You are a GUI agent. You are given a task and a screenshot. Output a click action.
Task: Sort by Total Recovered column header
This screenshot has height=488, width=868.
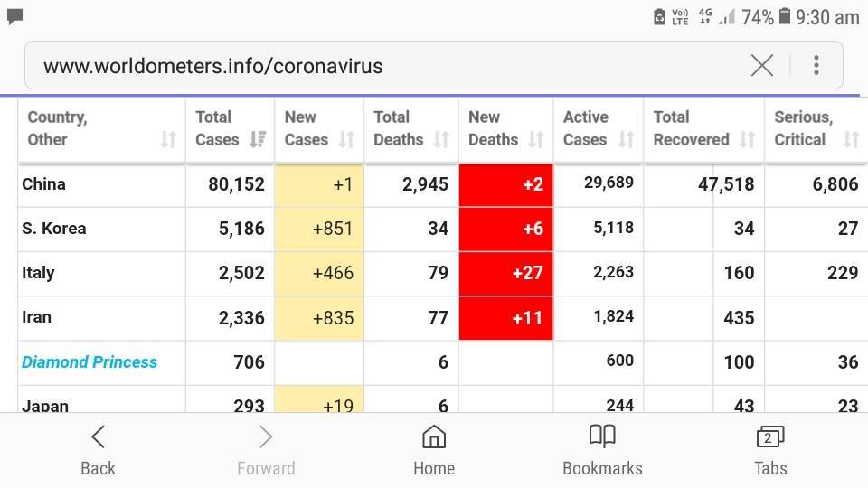tap(747, 139)
